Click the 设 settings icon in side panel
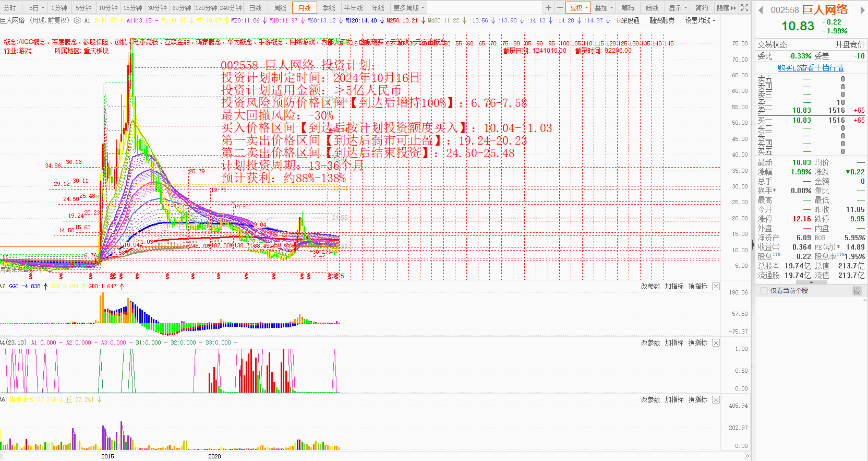The width and height of the screenshot is (868, 461). (857, 291)
